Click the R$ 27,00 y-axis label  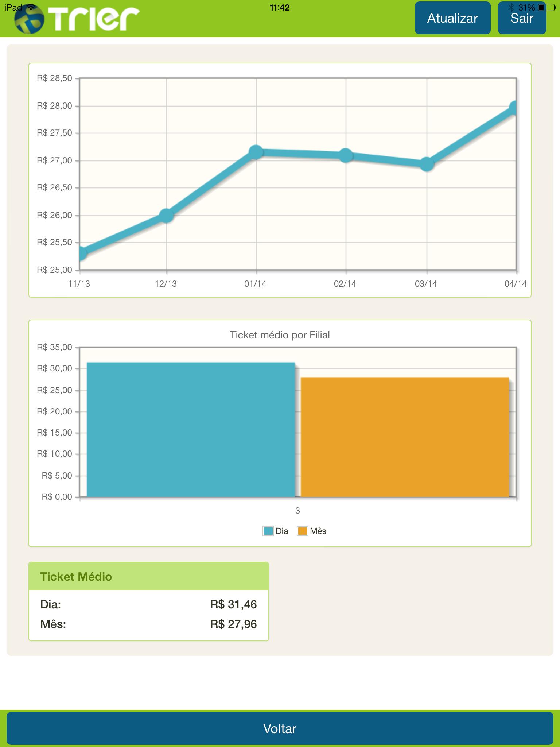55,160
